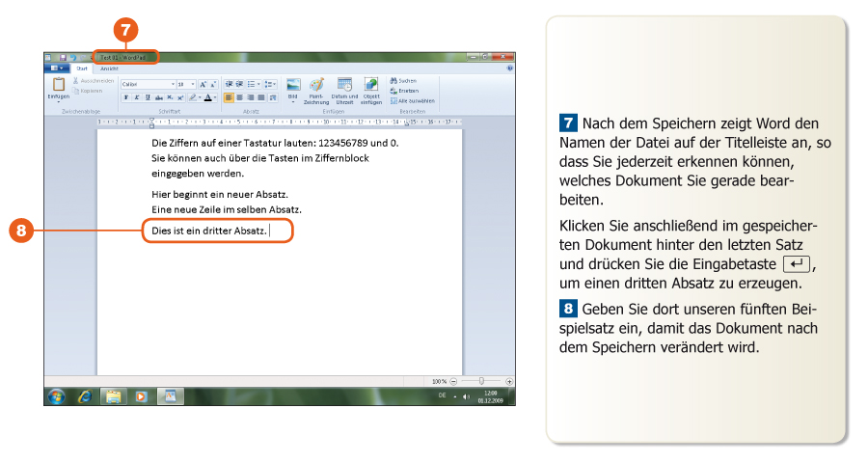Click after the text 'Dies ist ein dritter Absatz.'
This screenshot has height=463, width=868.
(270, 231)
